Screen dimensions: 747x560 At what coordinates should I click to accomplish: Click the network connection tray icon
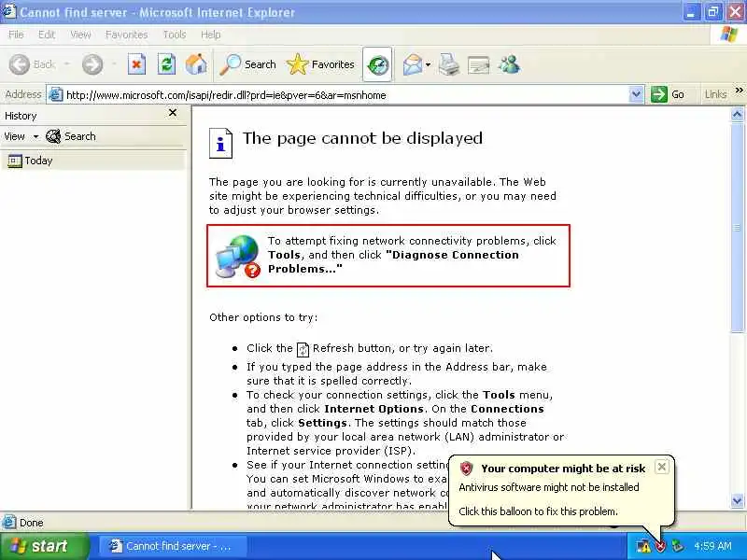click(676, 546)
